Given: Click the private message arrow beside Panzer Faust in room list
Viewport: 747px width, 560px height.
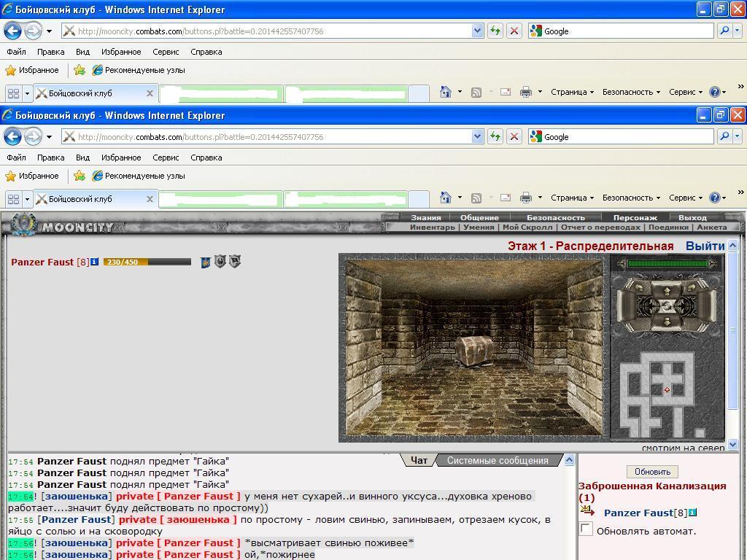Looking at the screenshot, I should (587, 511).
